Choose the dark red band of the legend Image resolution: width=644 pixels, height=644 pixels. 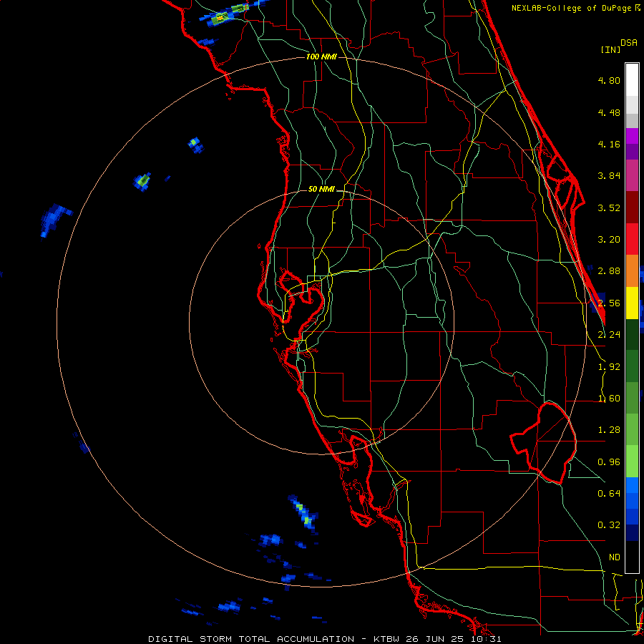632,208
